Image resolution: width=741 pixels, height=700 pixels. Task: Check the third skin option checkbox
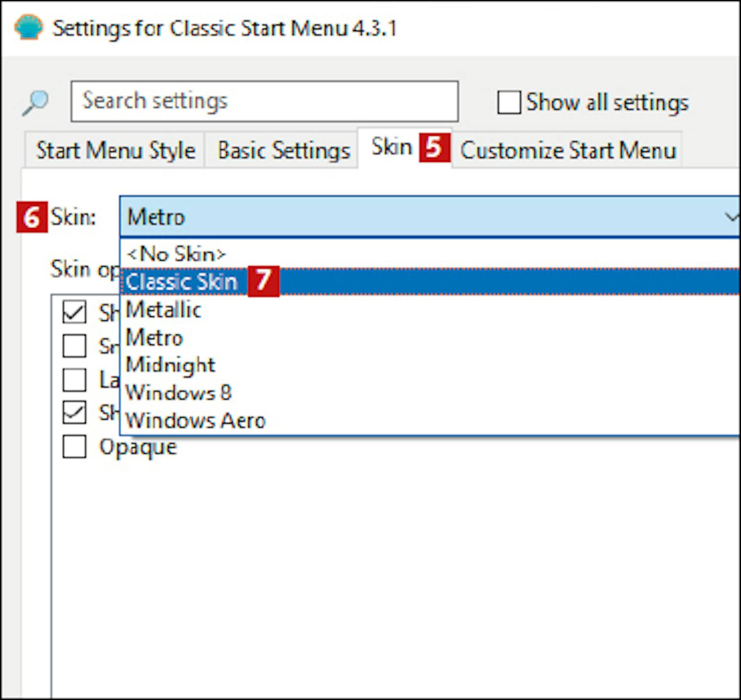[75, 380]
